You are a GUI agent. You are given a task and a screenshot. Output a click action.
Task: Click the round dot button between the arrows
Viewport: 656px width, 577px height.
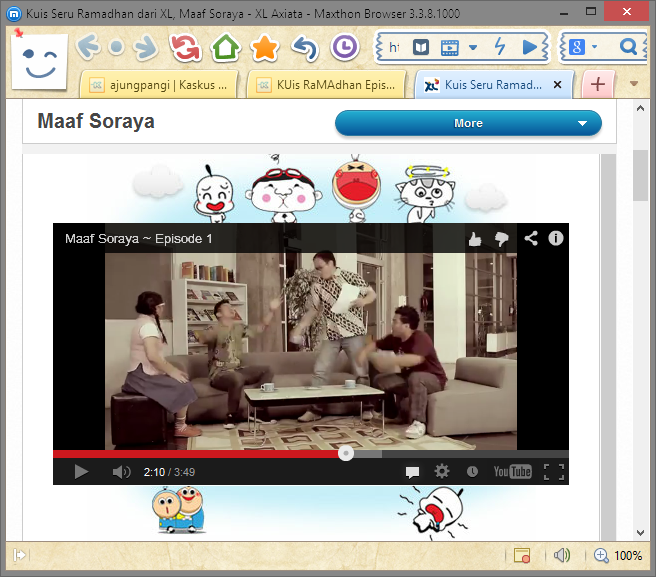point(117,47)
